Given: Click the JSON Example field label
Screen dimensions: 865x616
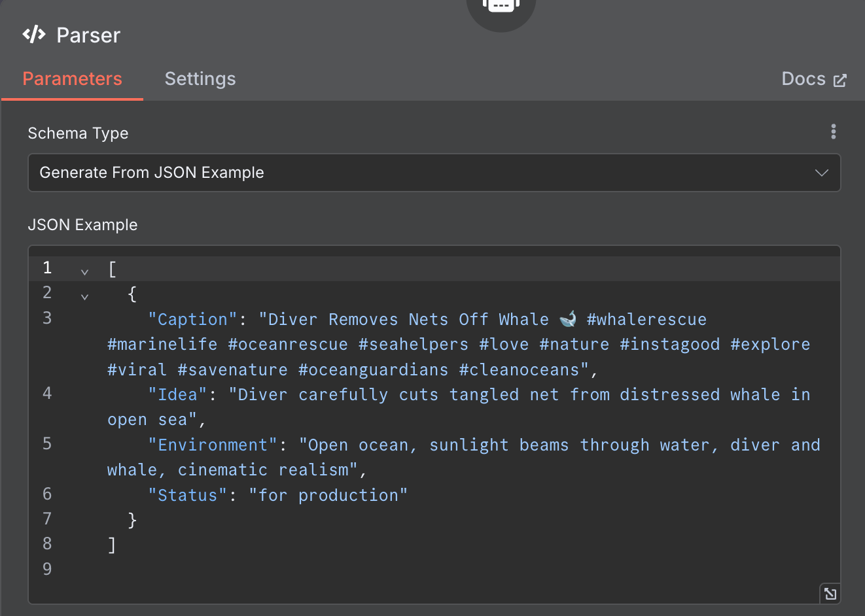Looking at the screenshot, I should tap(82, 225).
